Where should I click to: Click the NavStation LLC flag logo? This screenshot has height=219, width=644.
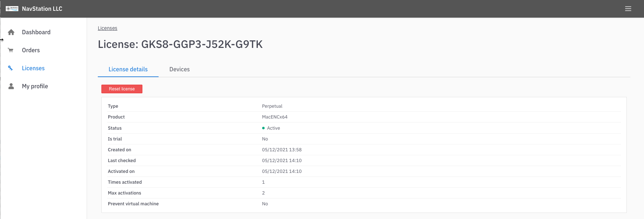[12, 8]
